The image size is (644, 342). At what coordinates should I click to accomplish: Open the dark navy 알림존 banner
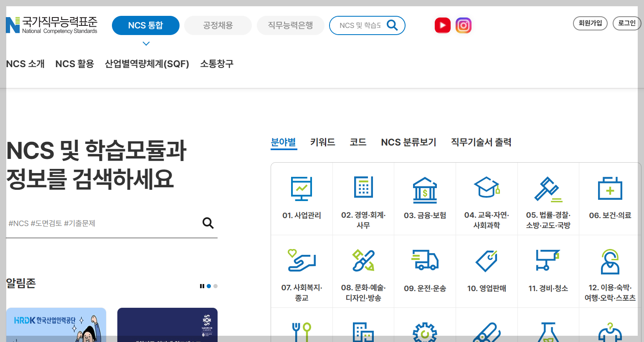[167, 325]
